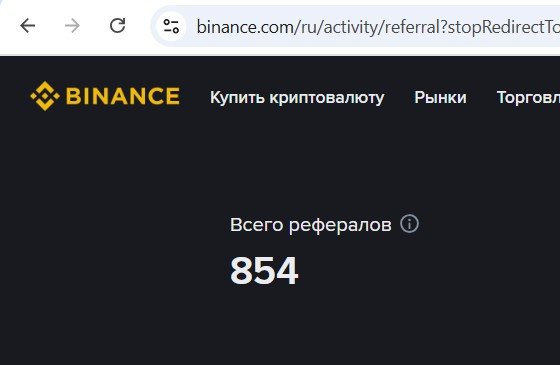Click the Всего рефералов label text
Viewport: 560px width, 365px height.
coord(311,225)
